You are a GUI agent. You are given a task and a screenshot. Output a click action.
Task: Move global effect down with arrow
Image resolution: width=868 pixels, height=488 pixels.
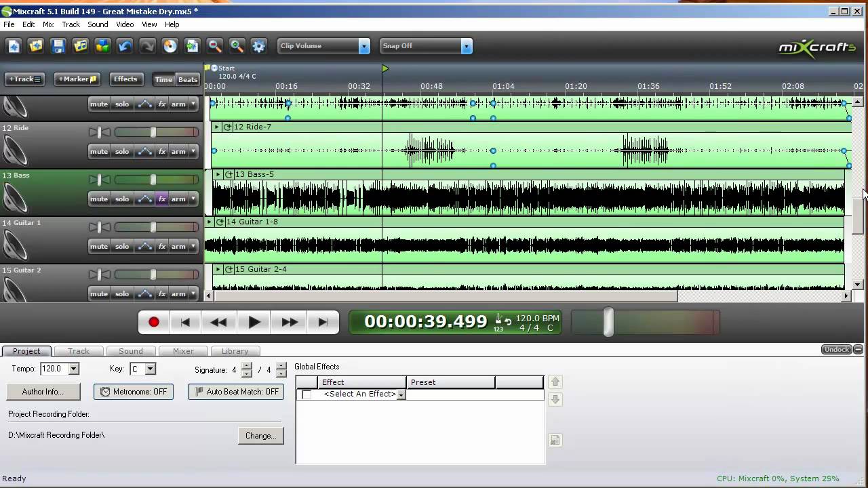[x=555, y=399]
